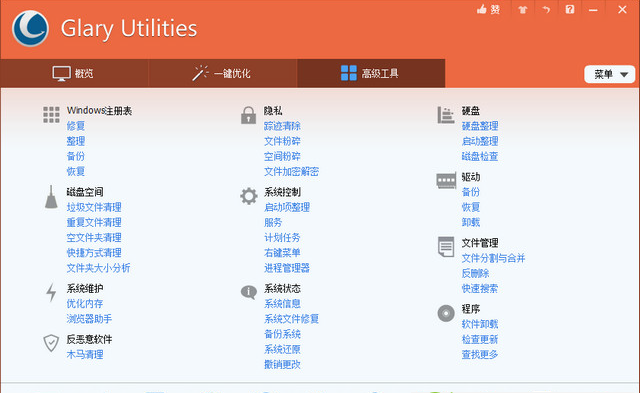The height and width of the screenshot is (393, 641).
Task: Click the 系统控制 gear icon
Action: 249,196
